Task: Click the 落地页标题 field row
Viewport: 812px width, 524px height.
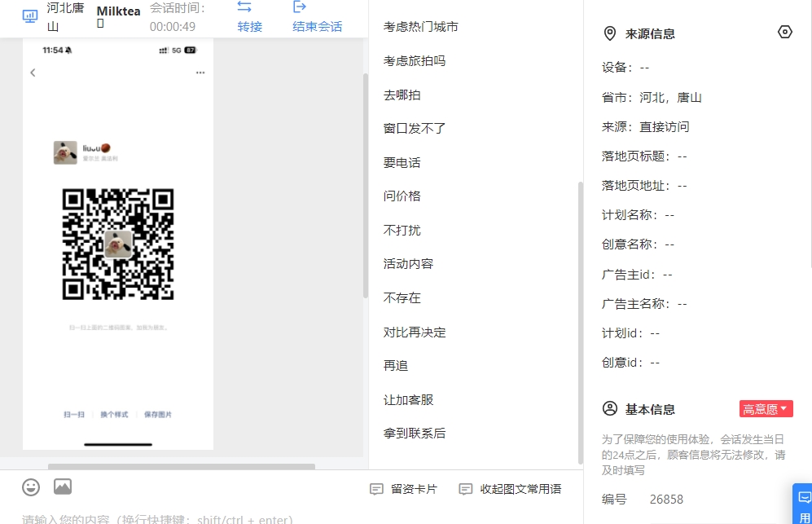Action: coord(644,156)
